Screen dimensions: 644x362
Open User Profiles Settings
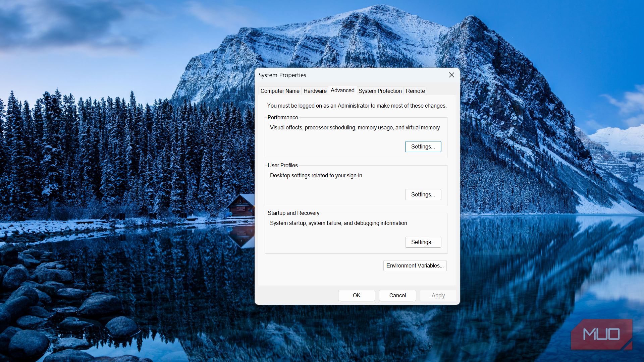(x=423, y=194)
